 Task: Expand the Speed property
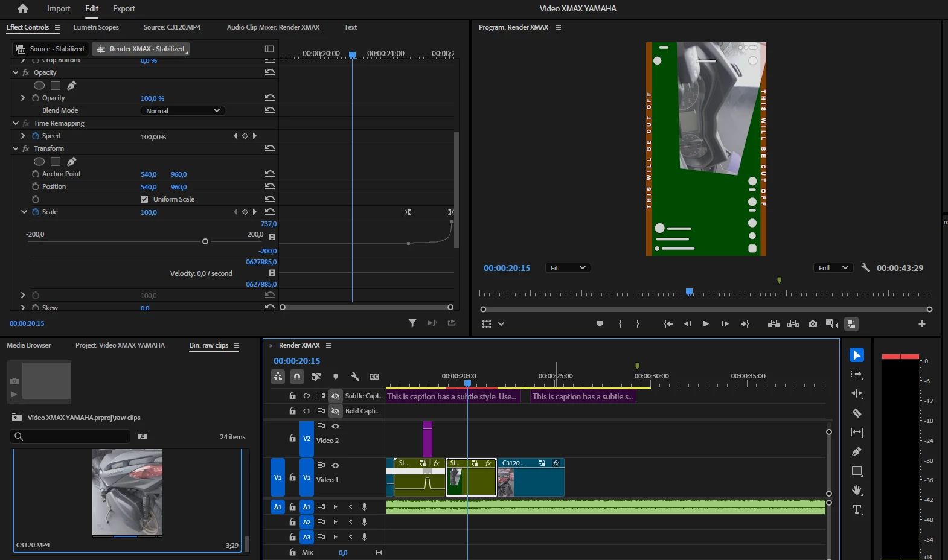point(23,136)
